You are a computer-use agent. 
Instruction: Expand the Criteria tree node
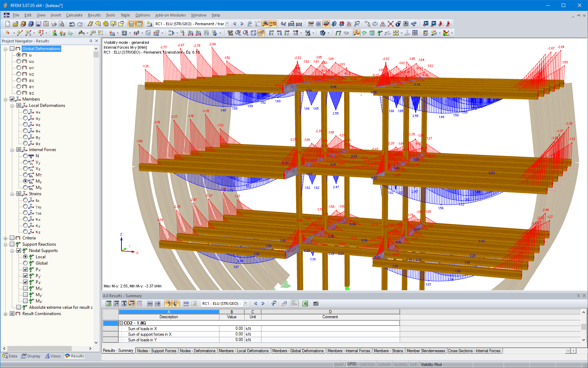point(6,238)
